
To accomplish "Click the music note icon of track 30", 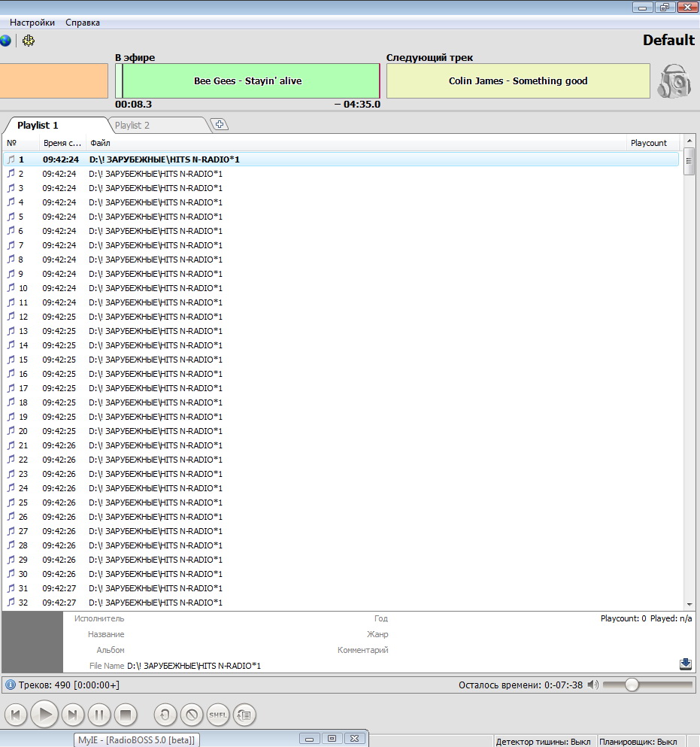I will click(11, 573).
